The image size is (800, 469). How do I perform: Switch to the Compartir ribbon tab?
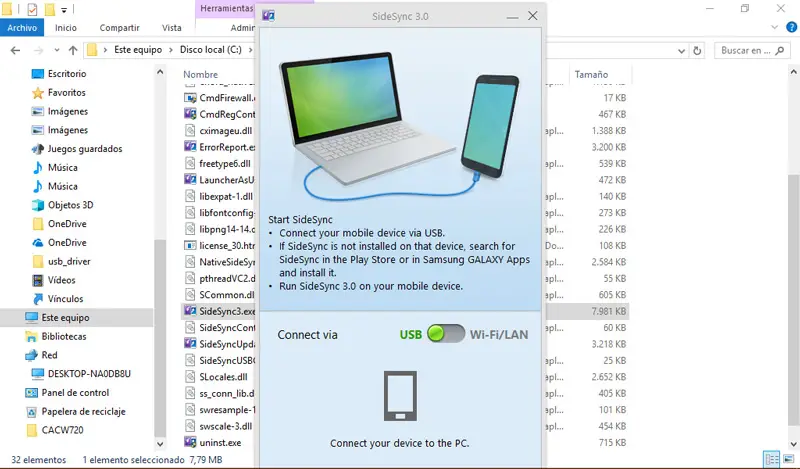(x=119, y=28)
